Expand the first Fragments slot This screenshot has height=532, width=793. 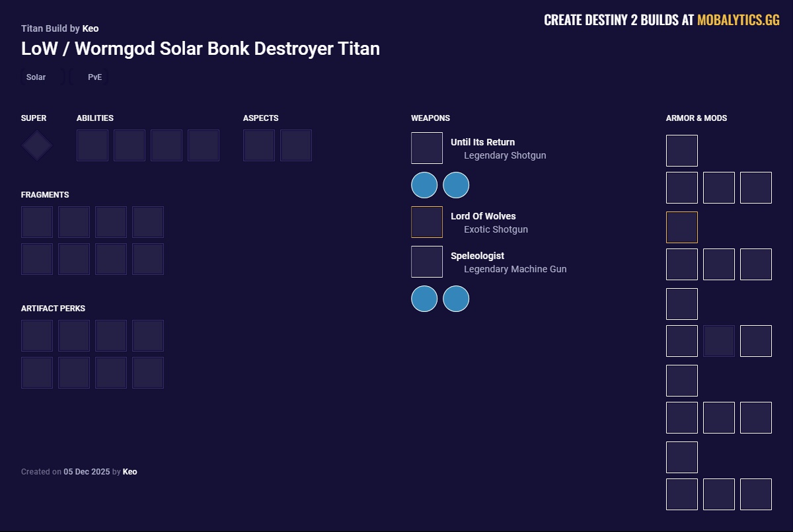pos(36,221)
